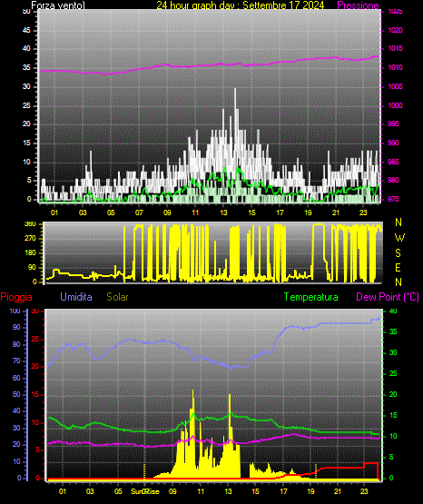The width and height of the screenshot is (423, 504).
Task: Select the 35 value on temperature axis
Action: click(x=393, y=331)
